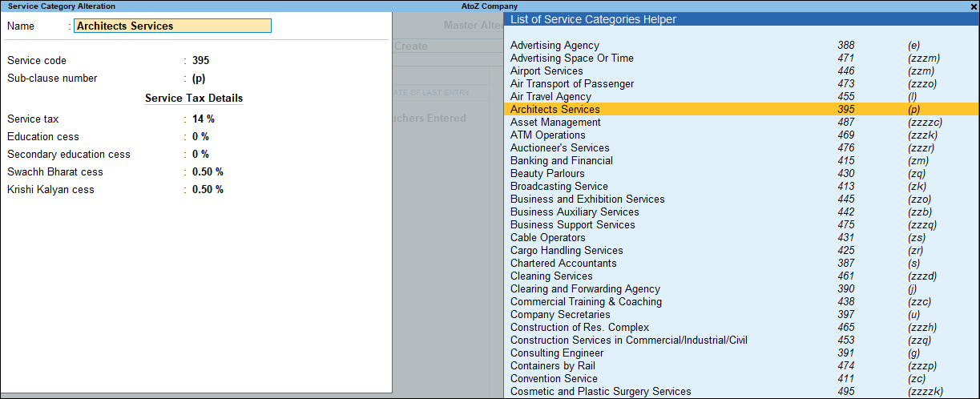Select Cleaning Services row
Viewport: 980px width, 399px height.
tap(741, 276)
